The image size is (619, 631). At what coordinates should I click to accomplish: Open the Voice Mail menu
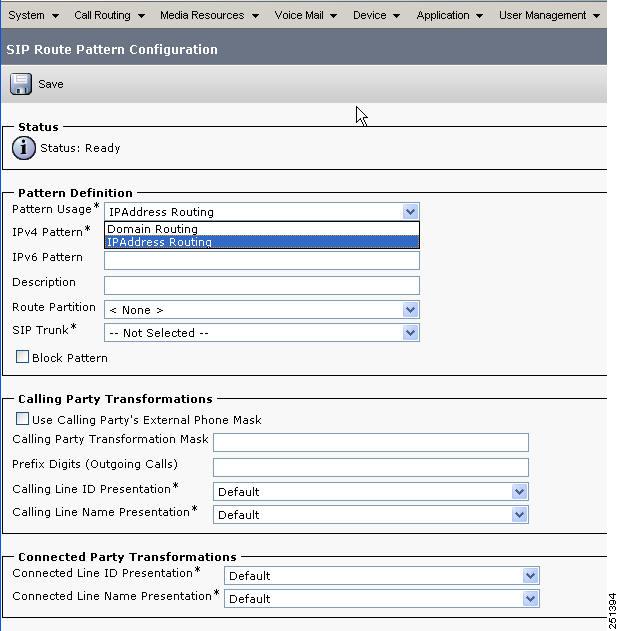pos(305,15)
